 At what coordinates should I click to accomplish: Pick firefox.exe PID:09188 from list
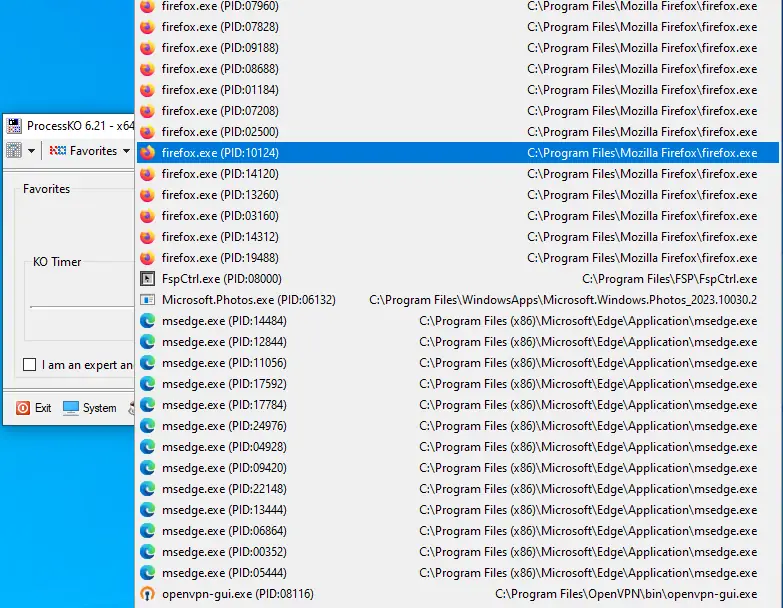tap(457, 48)
